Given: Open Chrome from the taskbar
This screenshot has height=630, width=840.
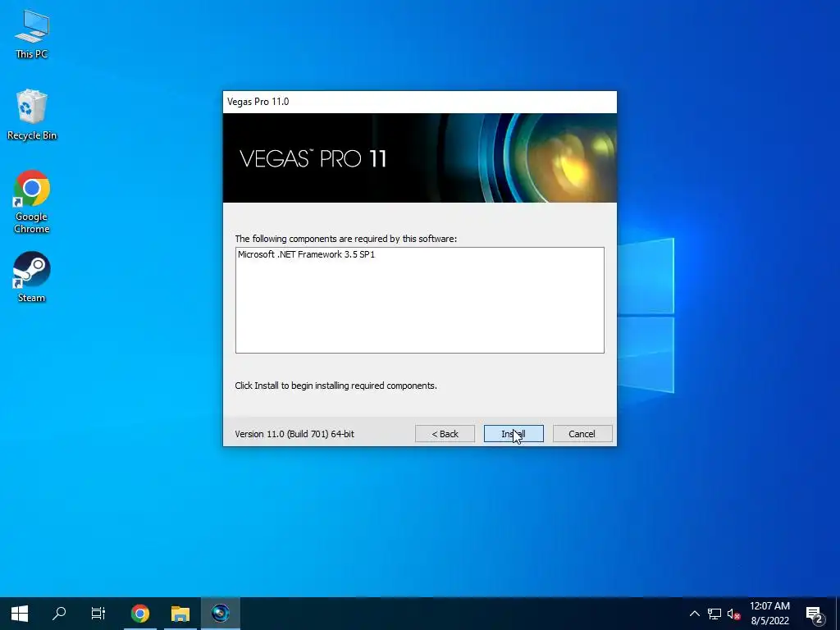Looking at the screenshot, I should tap(139, 614).
